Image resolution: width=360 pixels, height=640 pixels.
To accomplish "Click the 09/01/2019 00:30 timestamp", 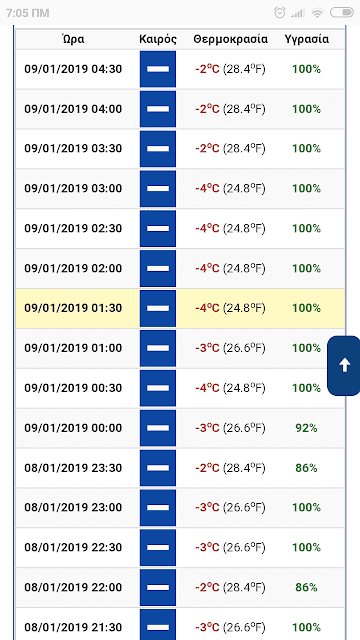I will pyautogui.click(x=73, y=388).
